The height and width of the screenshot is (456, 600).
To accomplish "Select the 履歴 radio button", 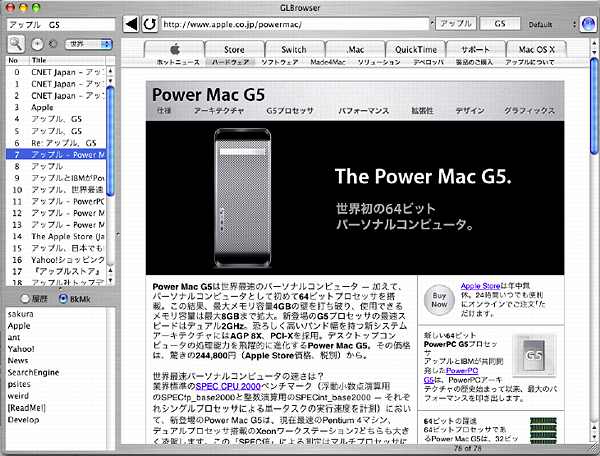I will click(27, 299).
